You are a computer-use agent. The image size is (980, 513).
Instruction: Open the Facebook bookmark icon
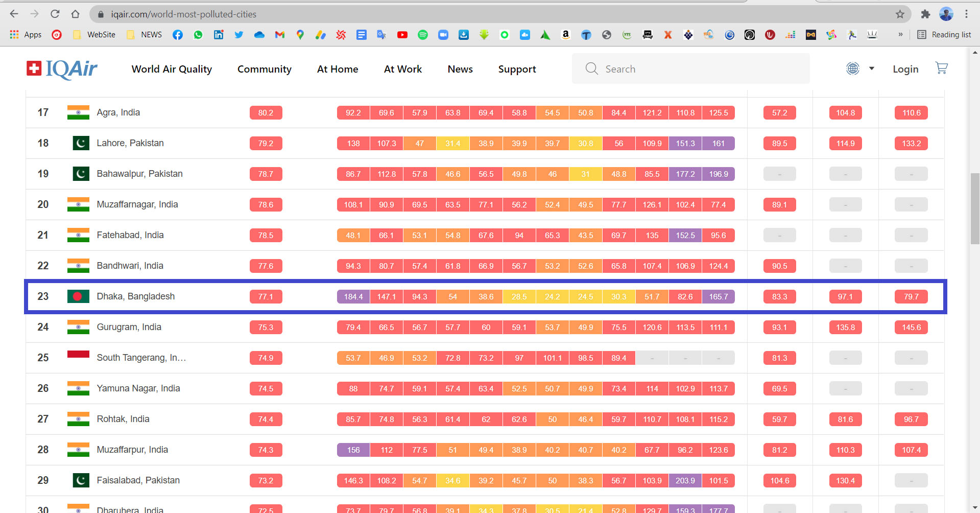tap(178, 35)
